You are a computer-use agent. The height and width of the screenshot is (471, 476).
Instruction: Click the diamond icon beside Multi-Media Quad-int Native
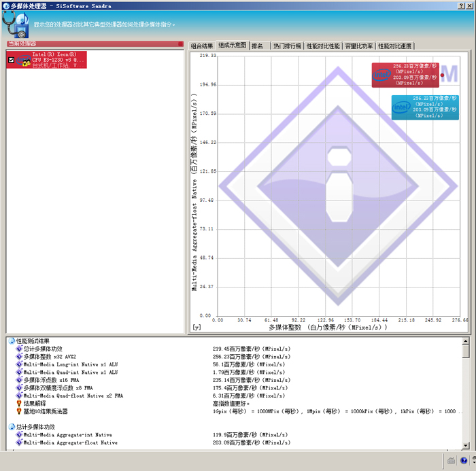tap(19, 372)
